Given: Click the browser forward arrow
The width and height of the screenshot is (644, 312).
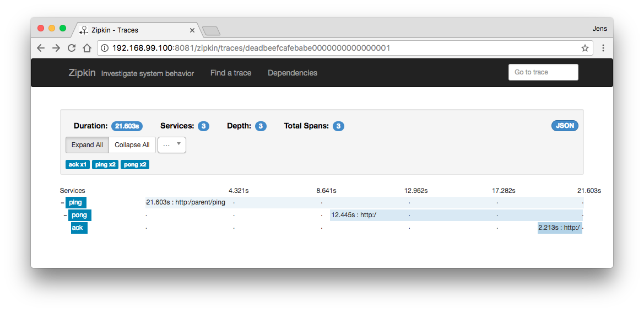Looking at the screenshot, I should (x=56, y=48).
